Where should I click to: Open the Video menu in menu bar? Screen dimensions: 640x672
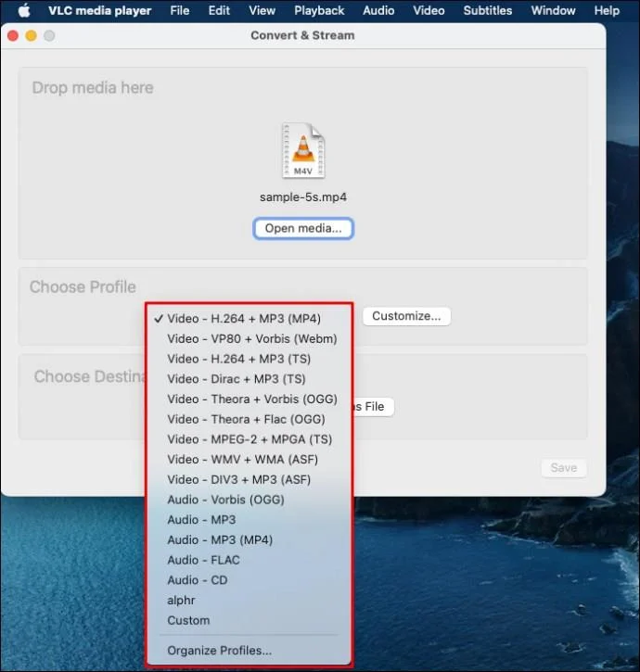[x=429, y=10]
